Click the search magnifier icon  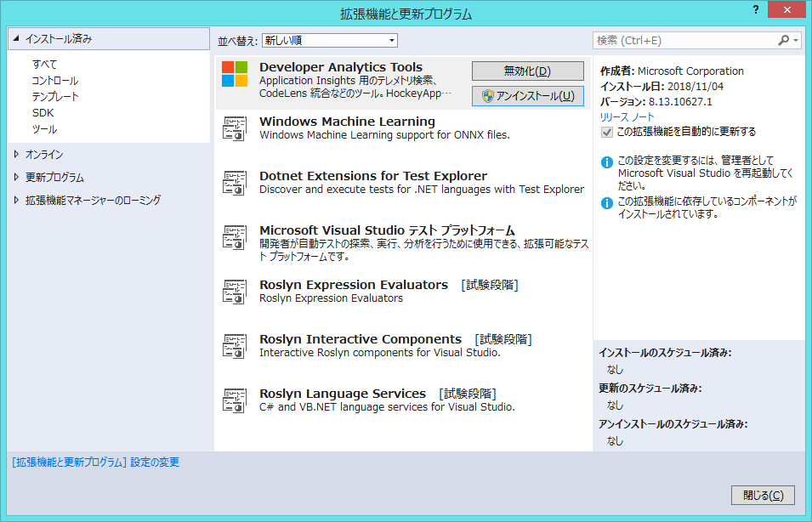click(784, 41)
